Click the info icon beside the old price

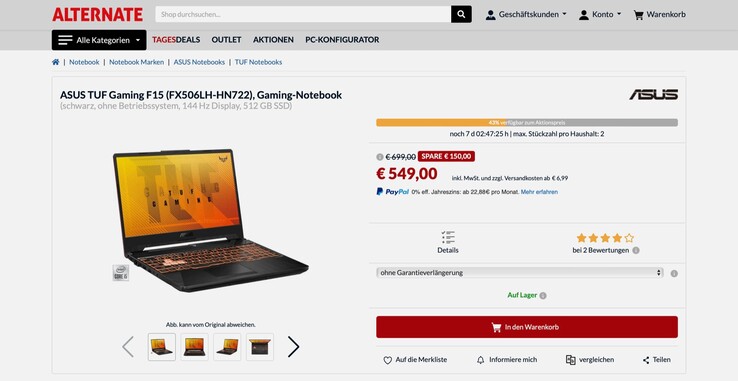click(x=380, y=157)
